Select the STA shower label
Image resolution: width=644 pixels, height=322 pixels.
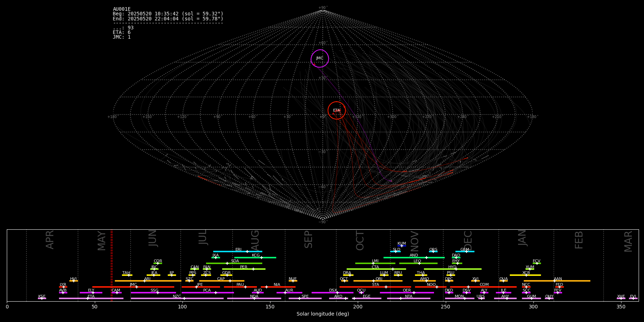click(375, 285)
